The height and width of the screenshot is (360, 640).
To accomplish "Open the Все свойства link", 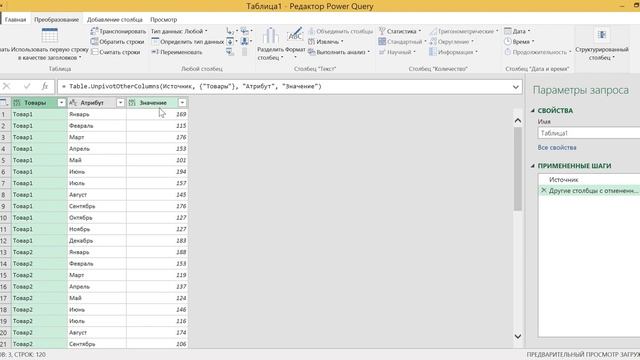I will pos(557,147).
